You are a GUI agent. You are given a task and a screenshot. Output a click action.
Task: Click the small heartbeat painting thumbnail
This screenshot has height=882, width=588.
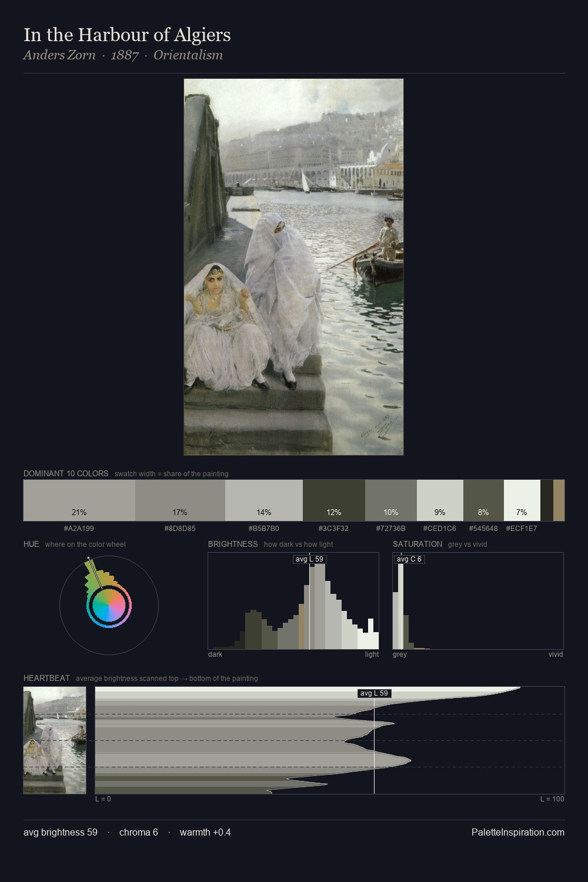(55, 740)
